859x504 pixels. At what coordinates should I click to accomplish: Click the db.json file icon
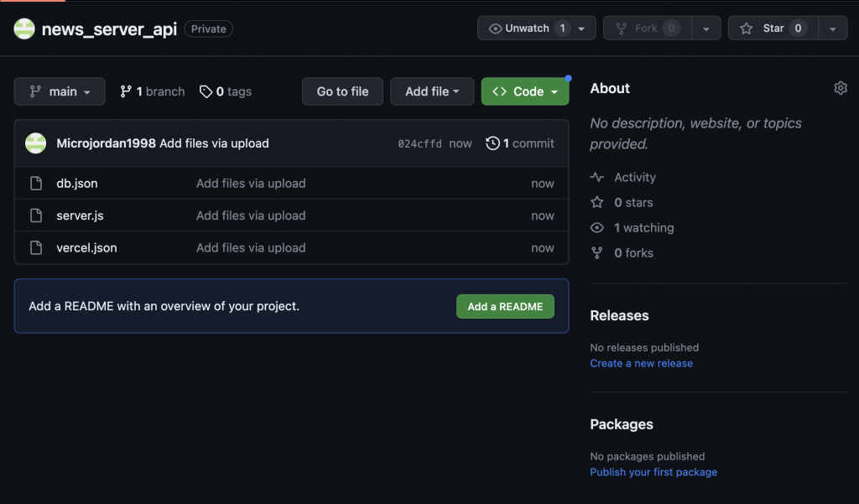click(x=36, y=184)
